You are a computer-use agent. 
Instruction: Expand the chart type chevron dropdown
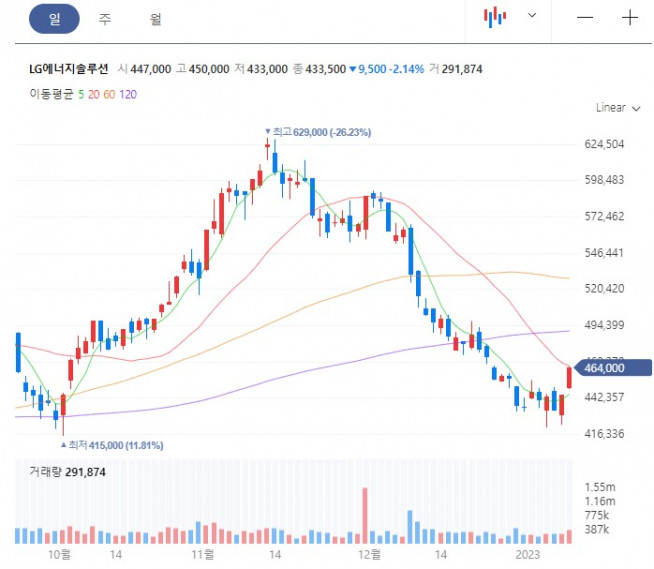pyautogui.click(x=532, y=16)
